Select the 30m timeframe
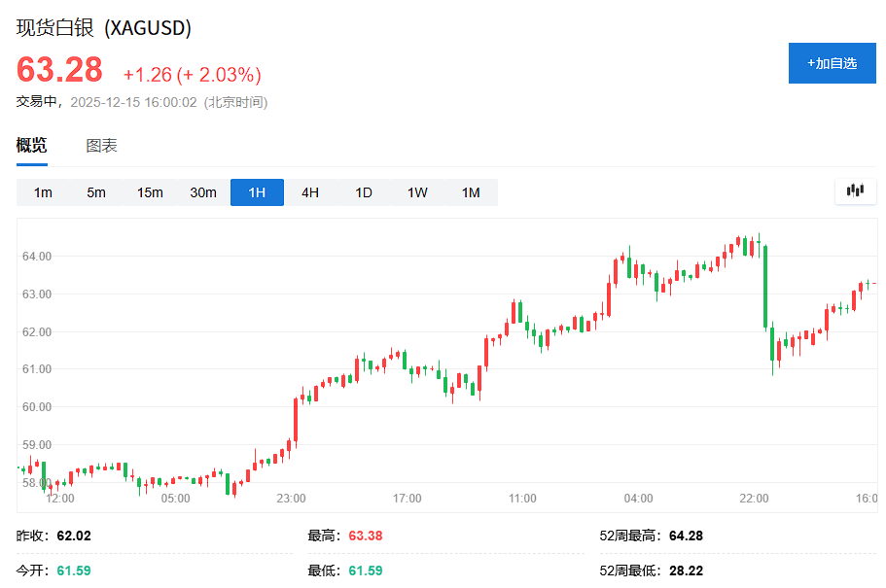 pos(202,191)
